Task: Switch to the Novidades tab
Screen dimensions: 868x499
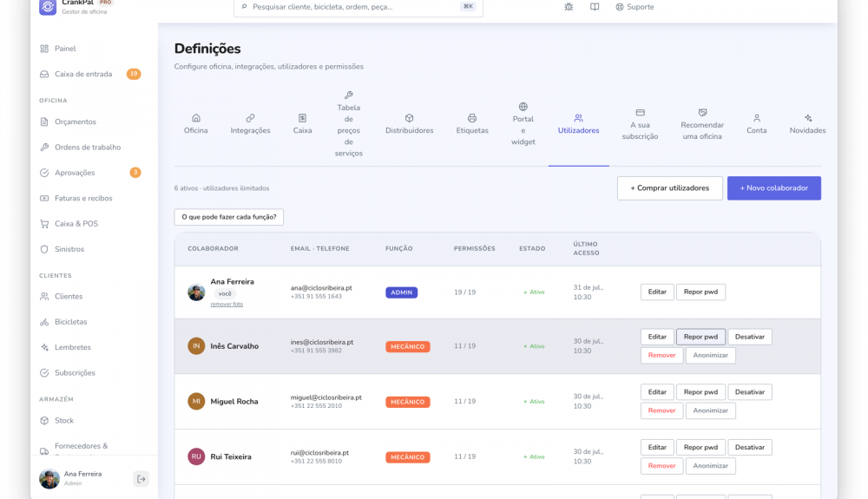Action: [807, 124]
